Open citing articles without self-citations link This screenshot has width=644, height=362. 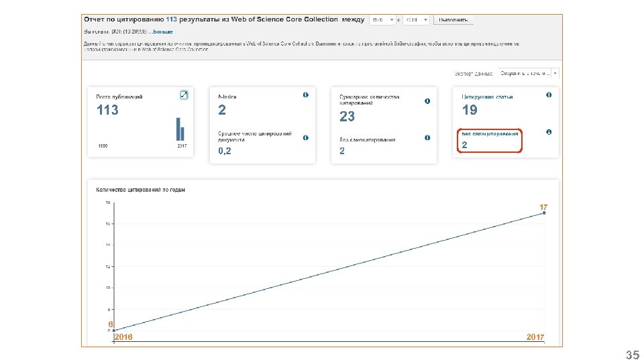tap(490, 134)
